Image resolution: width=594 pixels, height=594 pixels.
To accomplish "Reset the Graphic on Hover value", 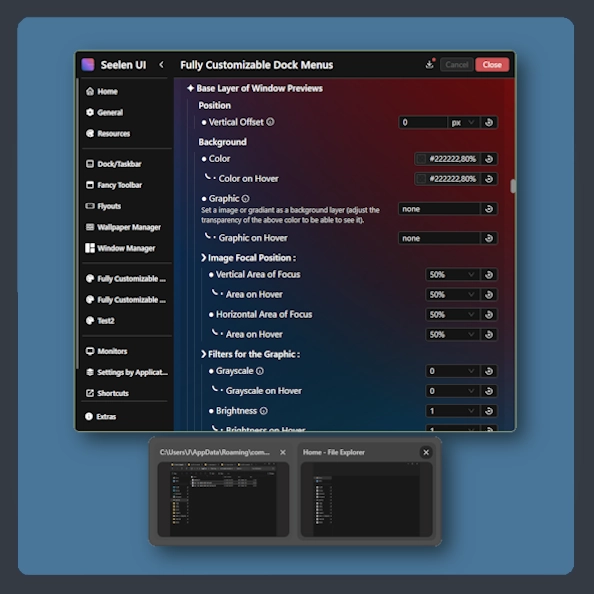I will pos(489,238).
